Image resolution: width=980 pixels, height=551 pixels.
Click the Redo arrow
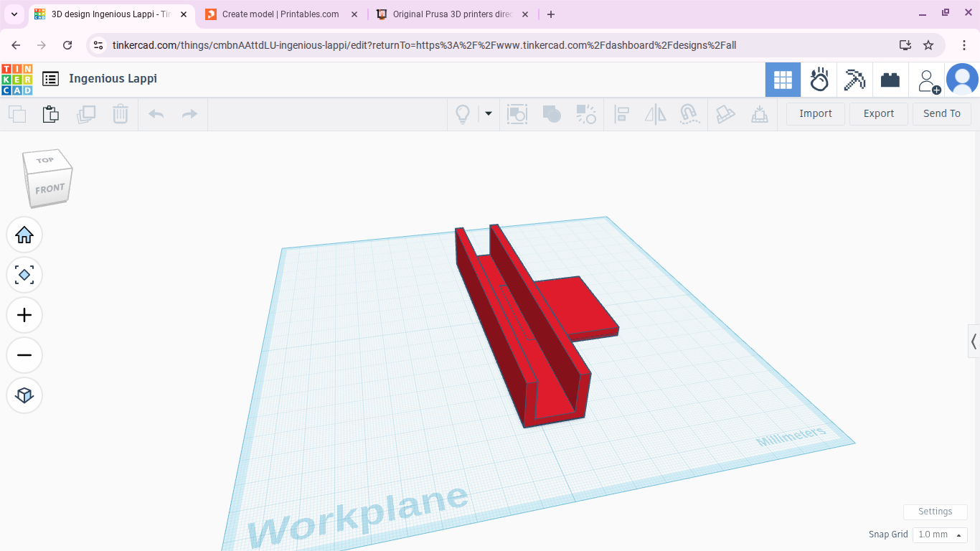click(x=189, y=113)
